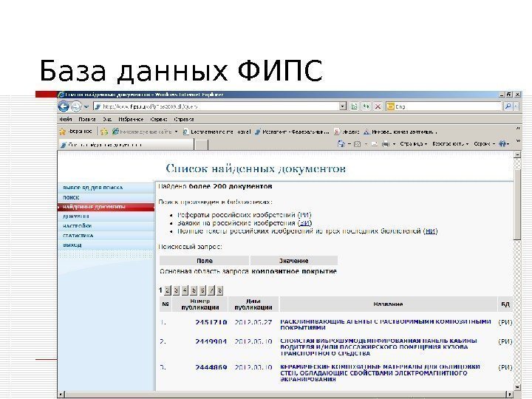Click the ЗИ library link

[304, 223]
